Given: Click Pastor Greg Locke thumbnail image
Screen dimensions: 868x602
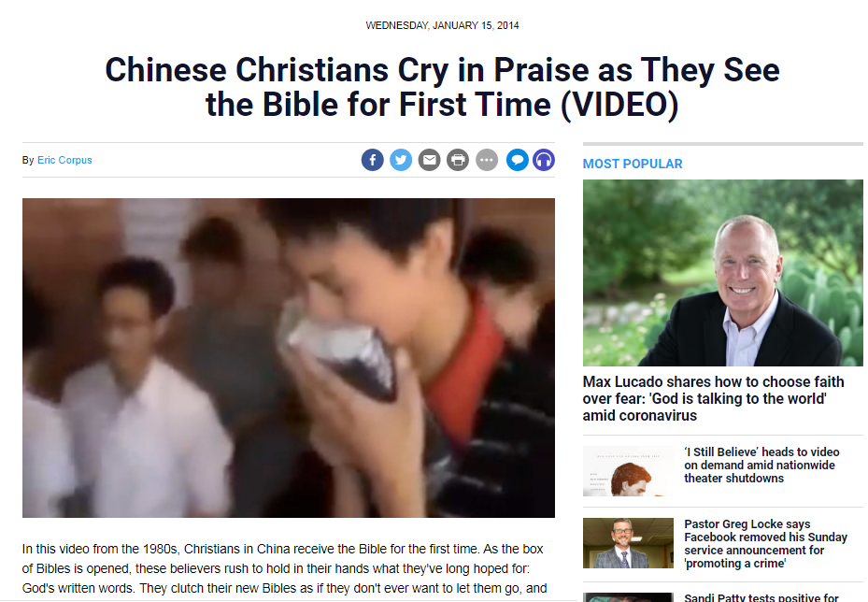Looking at the screenshot, I should coord(628,543).
